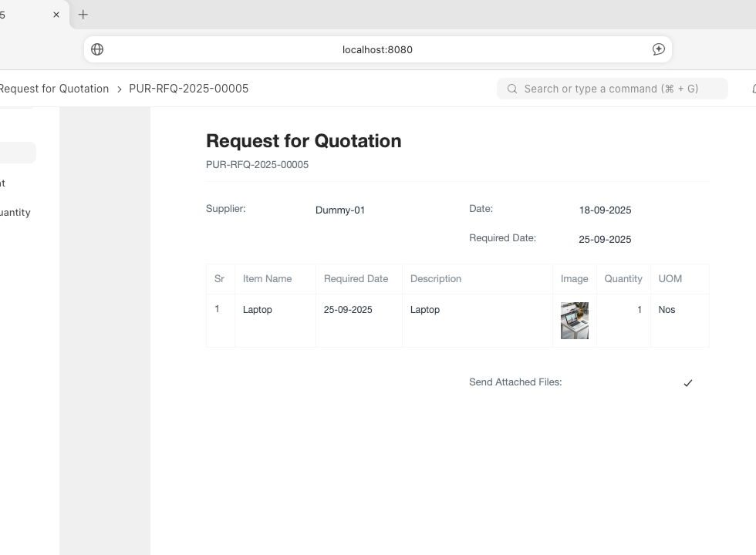Image resolution: width=756 pixels, height=555 pixels.
Task: Click the Send Attached Files checkmark
Action: (x=687, y=383)
